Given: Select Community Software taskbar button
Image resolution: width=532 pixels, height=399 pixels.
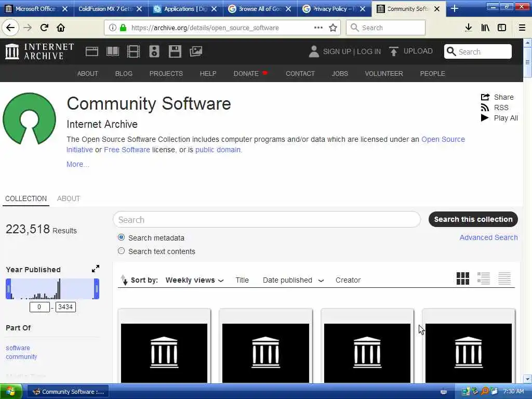Looking at the screenshot, I should 68,392.
